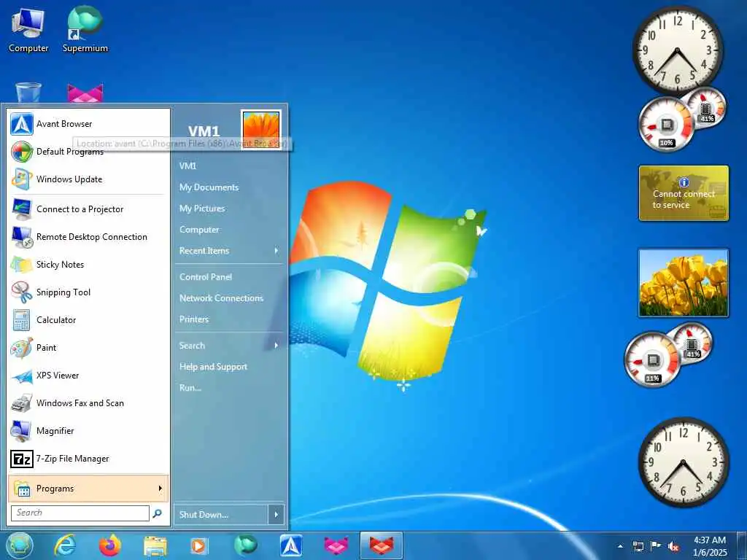Click the search magnifier icon

tap(158, 513)
